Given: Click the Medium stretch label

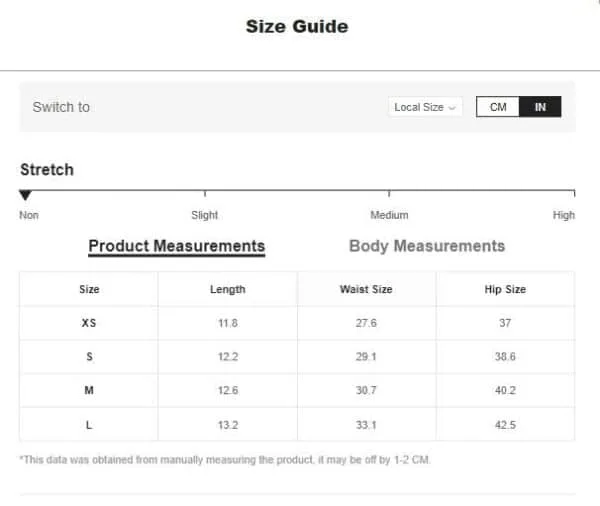Looking at the screenshot, I should click(389, 215).
